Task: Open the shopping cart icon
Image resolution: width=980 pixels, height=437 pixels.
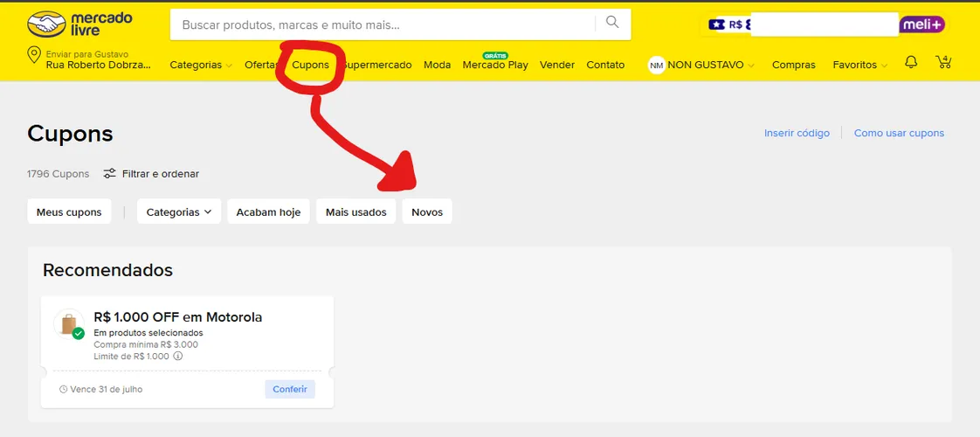Action: (943, 62)
